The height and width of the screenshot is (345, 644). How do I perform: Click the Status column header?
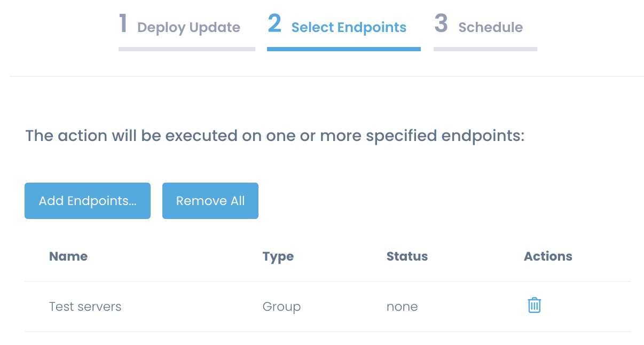click(407, 256)
